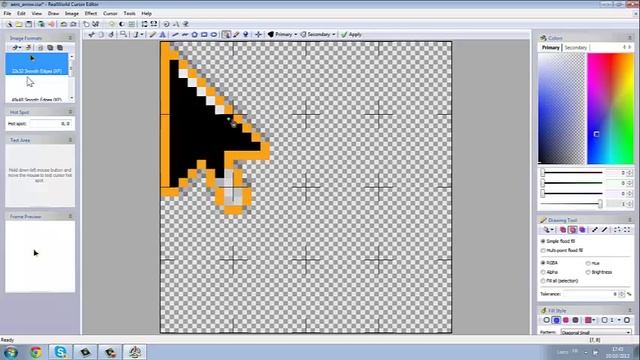Image resolution: width=640 pixels, height=360 pixels.
Task: Select the rectangle shape tool
Action: (204, 35)
